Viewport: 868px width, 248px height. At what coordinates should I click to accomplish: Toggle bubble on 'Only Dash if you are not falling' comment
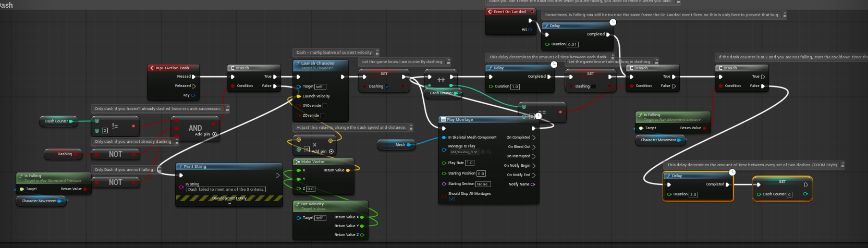[158, 170]
